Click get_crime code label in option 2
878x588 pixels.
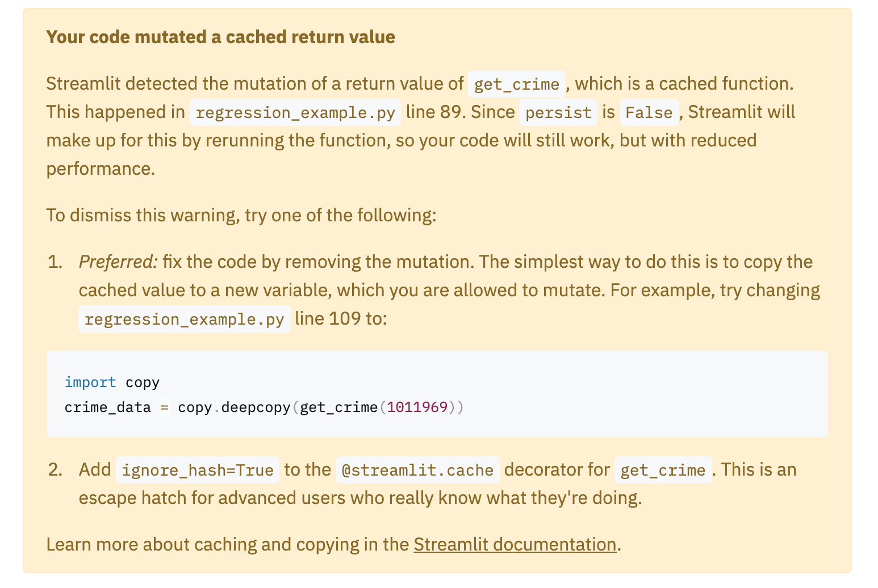663,470
